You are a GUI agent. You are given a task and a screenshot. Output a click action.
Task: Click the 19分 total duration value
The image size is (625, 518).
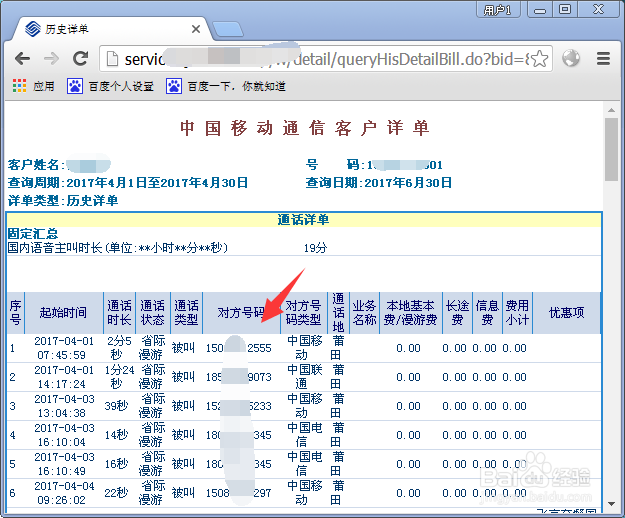tap(315, 248)
